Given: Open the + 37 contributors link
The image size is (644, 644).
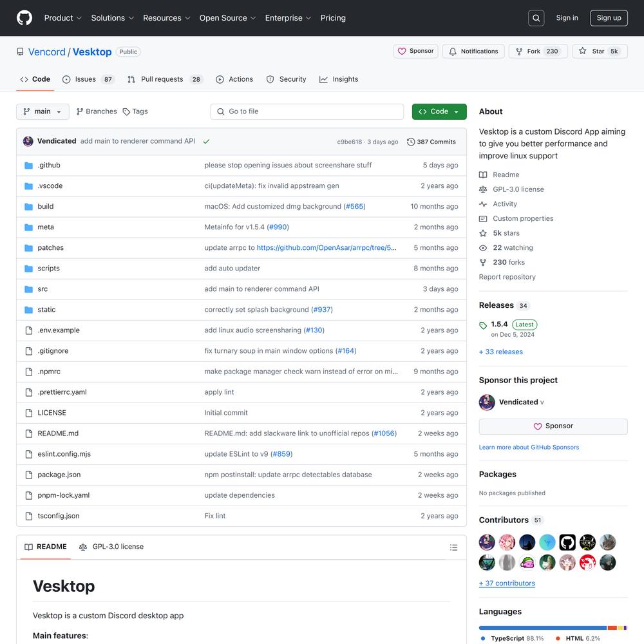Looking at the screenshot, I should click(507, 583).
